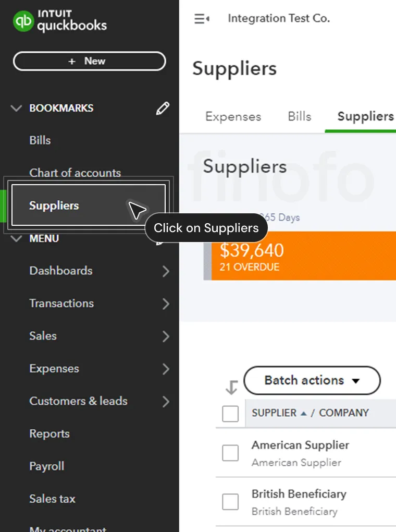
Task: Expand the Sales menu chevron
Action: (166, 336)
